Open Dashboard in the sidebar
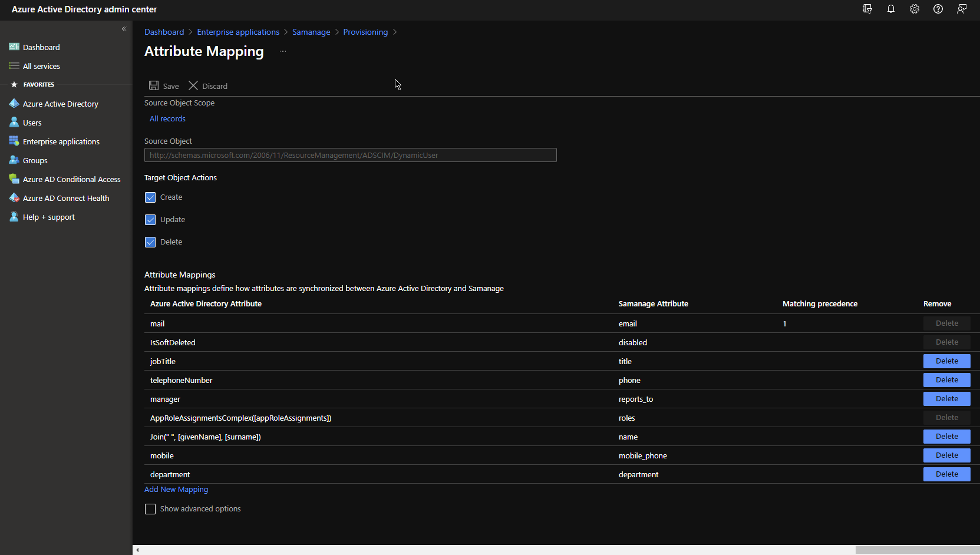980x555 pixels. coord(41,47)
